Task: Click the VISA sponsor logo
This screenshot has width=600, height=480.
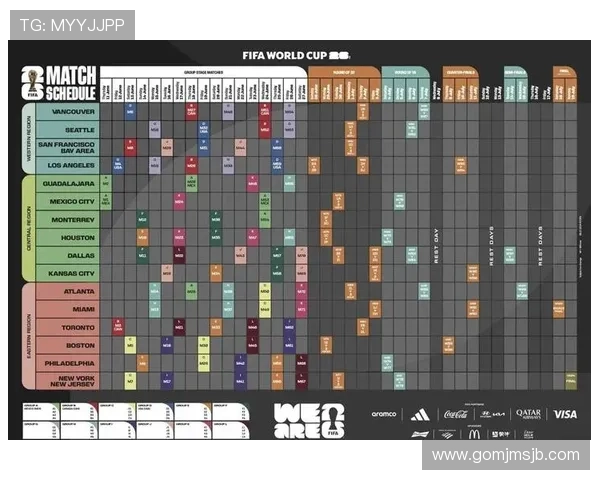Action: 564,413
